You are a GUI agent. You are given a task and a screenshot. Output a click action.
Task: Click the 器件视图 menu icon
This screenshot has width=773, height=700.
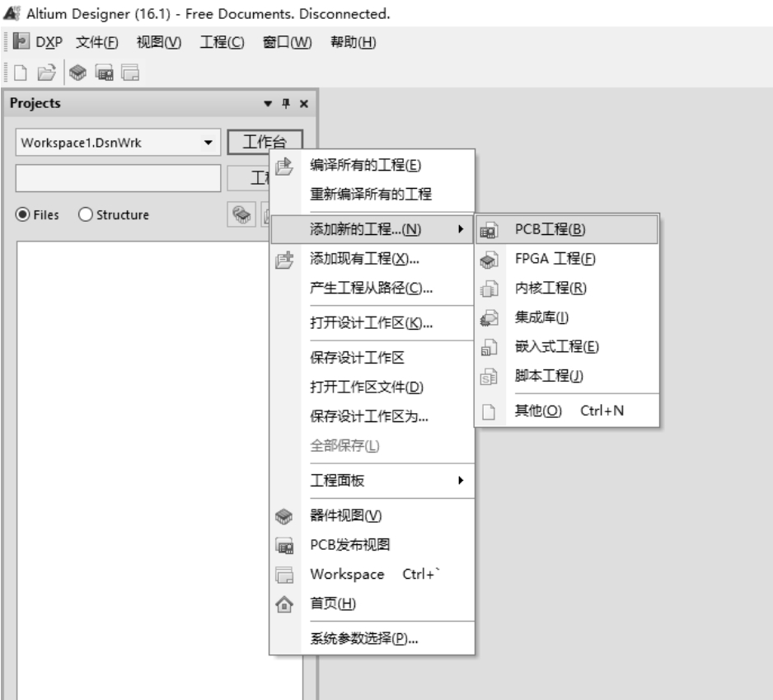[284, 516]
